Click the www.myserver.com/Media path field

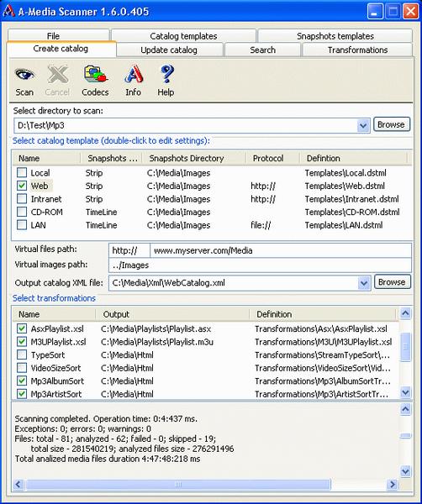[281, 250]
